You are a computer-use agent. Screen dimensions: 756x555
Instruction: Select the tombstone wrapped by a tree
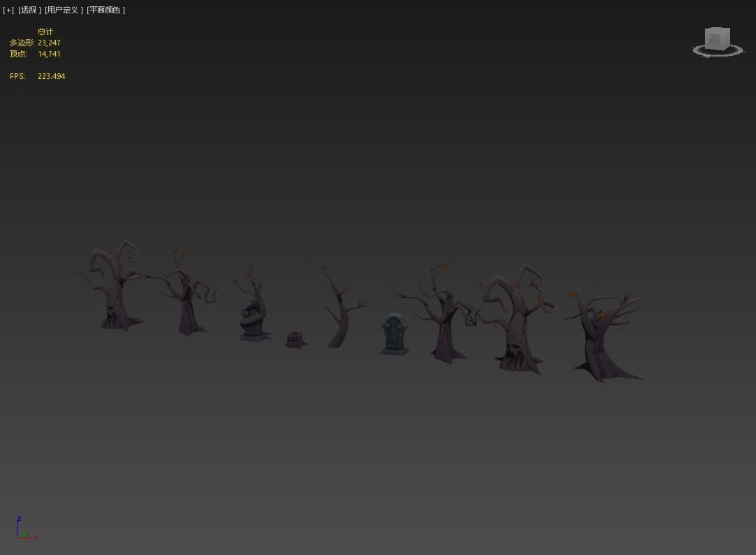pyautogui.click(x=254, y=322)
